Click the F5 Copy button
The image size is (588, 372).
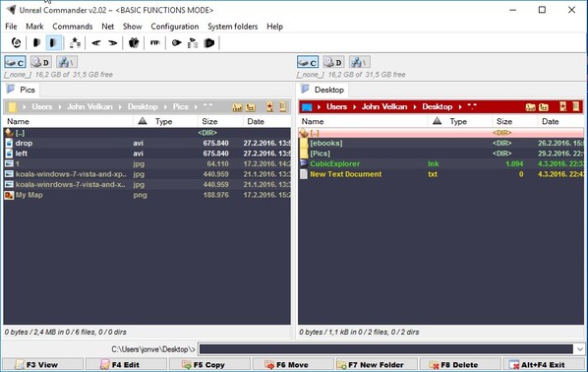209,364
